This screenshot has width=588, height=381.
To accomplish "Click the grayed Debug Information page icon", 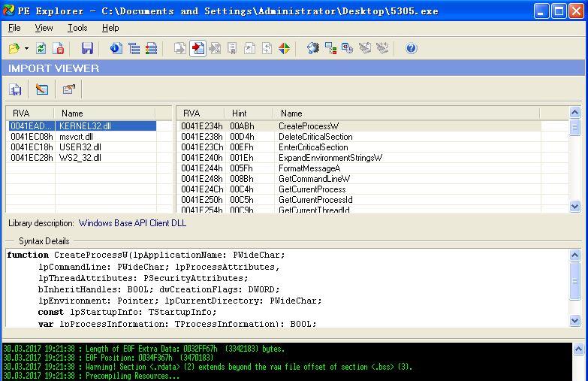I will click(x=267, y=48).
